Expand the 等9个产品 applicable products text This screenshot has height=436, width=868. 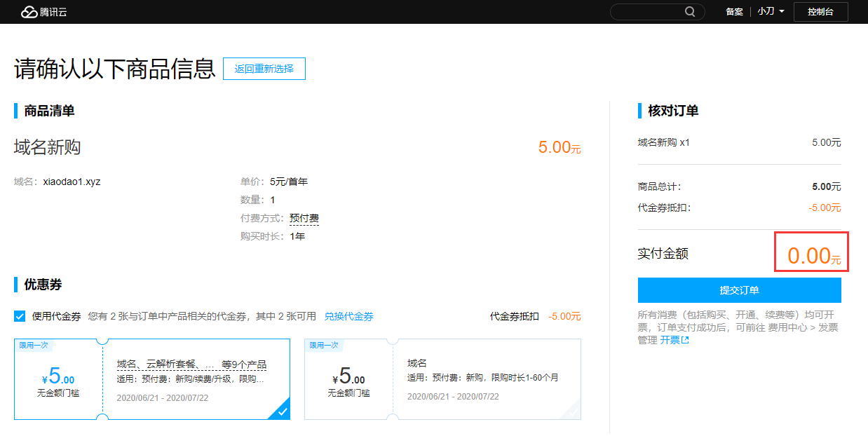(244, 365)
